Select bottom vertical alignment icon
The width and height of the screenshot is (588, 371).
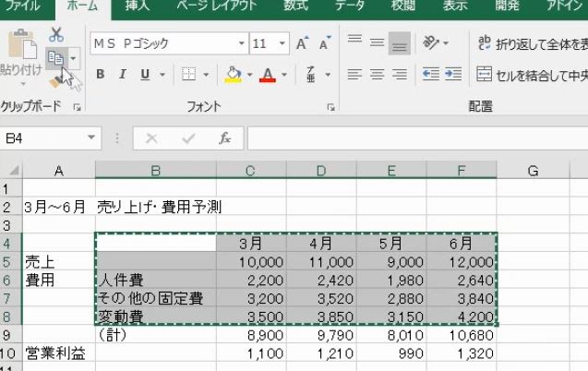[400, 43]
